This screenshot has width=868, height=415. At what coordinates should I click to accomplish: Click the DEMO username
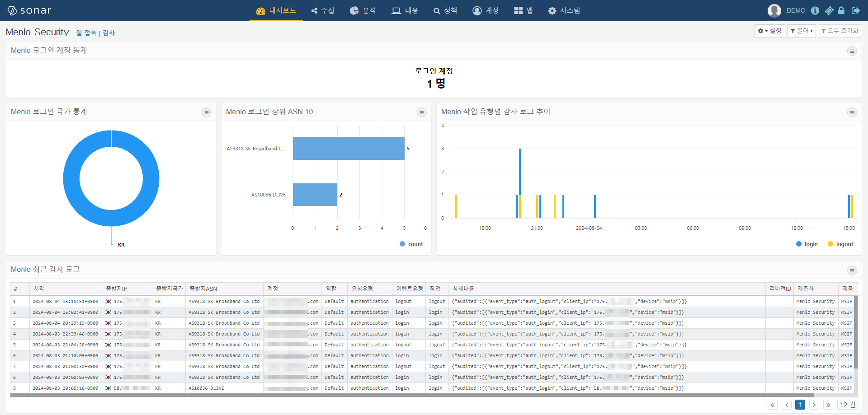coord(796,10)
